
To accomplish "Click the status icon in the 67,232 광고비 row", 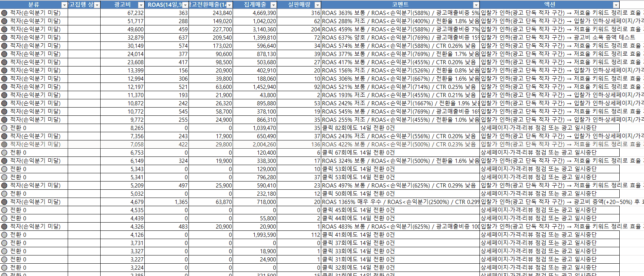I will (4, 13).
